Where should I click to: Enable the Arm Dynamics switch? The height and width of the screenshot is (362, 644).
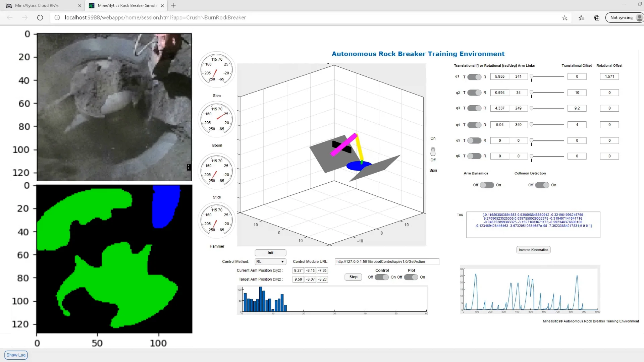[x=487, y=185]
